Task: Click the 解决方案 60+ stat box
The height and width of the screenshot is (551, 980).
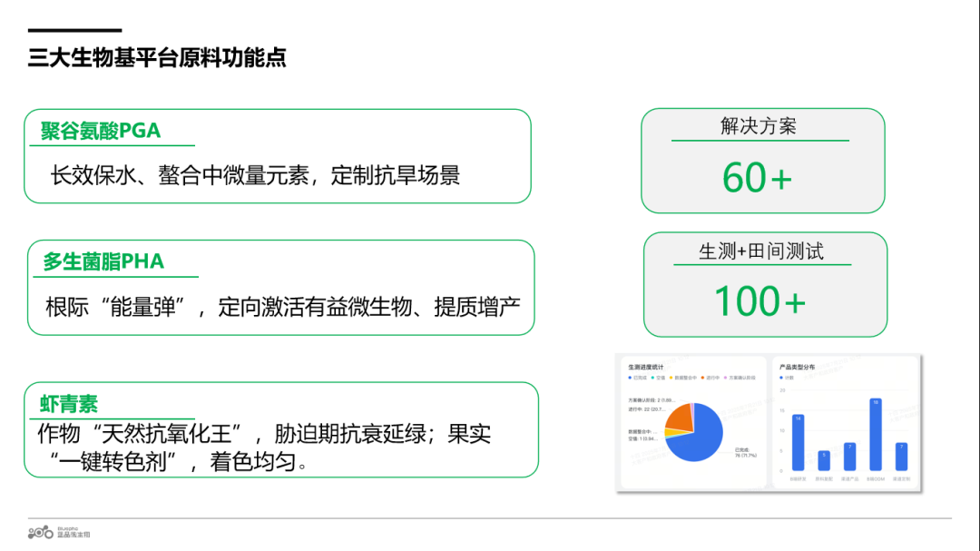Action: coord(762,160)
